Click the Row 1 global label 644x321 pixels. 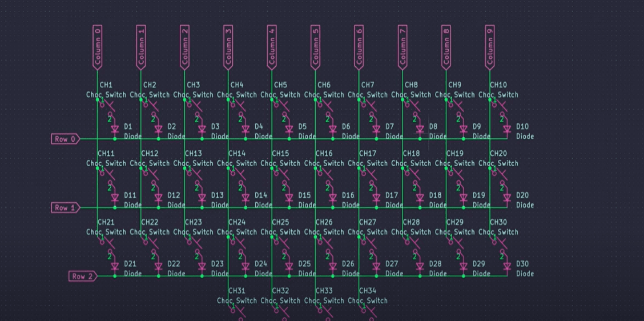66,207
